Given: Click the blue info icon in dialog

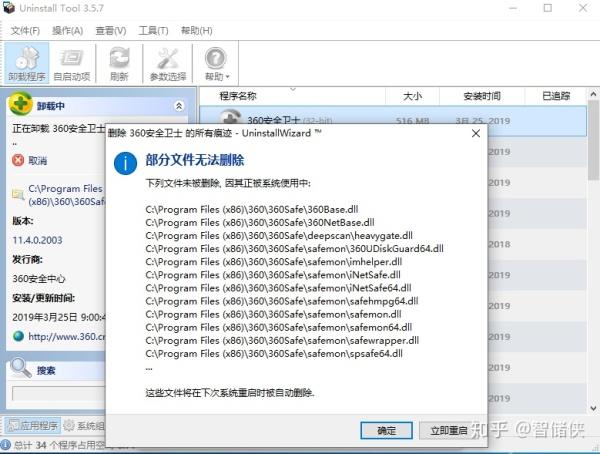Looking at the screenshot, I should pos(125,163).
